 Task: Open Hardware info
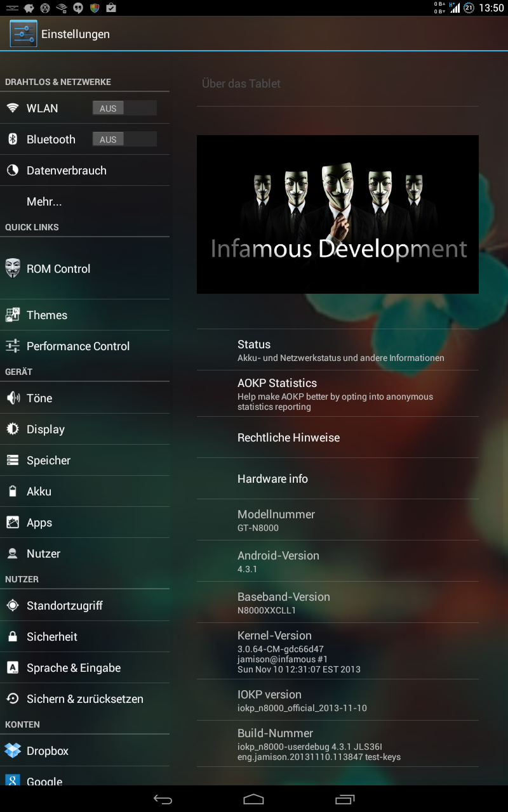[x=338, y=479]
